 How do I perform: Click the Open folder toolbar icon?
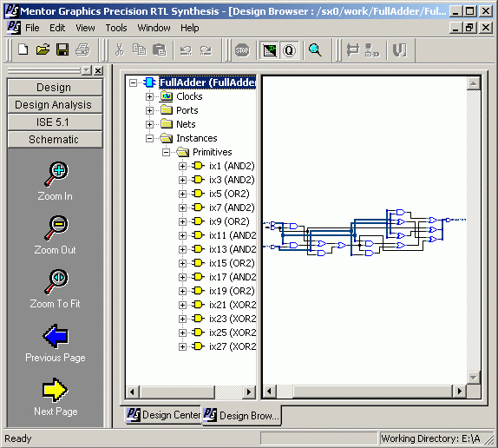coord(43,49)
